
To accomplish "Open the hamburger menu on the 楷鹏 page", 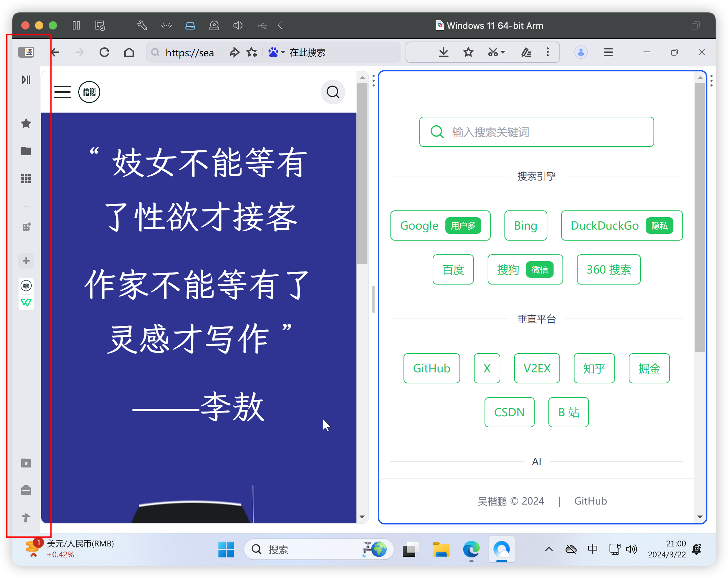I will click(x=62, y=92).
